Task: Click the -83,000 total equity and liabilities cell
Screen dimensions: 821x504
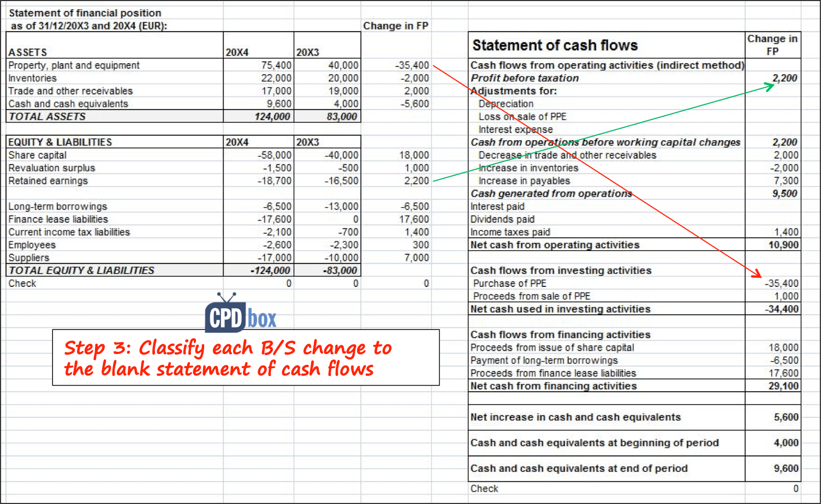Action: [x=340, y=271]
